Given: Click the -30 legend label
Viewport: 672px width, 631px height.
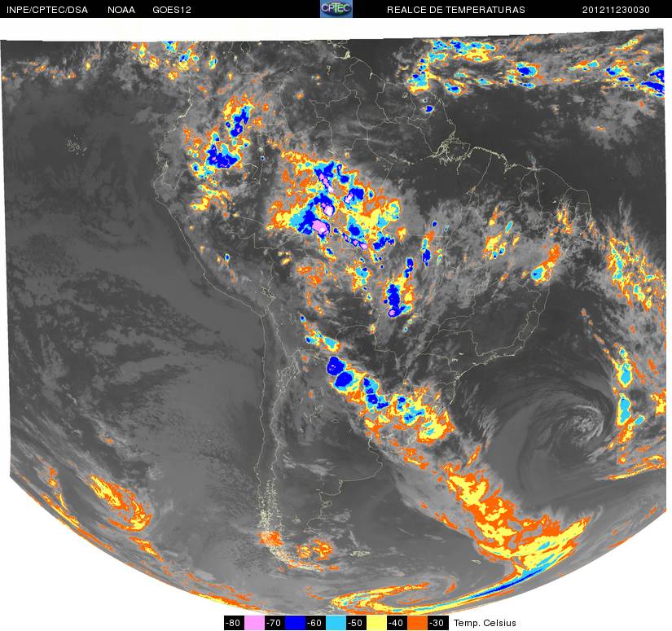Looking at the screenshot, I should click(437, 623).
